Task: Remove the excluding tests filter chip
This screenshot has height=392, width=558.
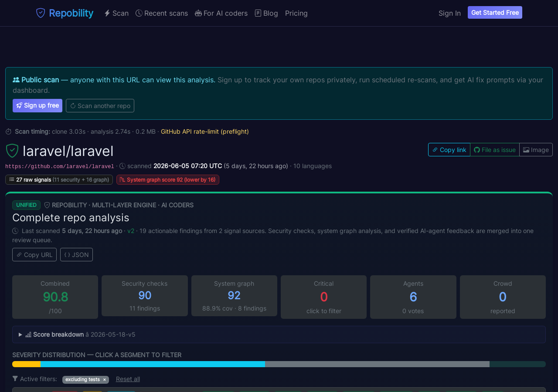Action: [x=104, y=380]
